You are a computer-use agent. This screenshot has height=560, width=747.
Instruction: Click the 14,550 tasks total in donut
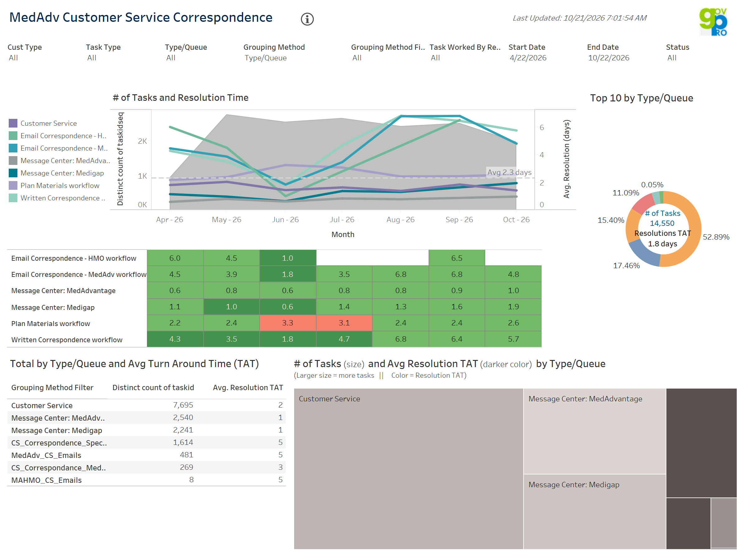662,223
